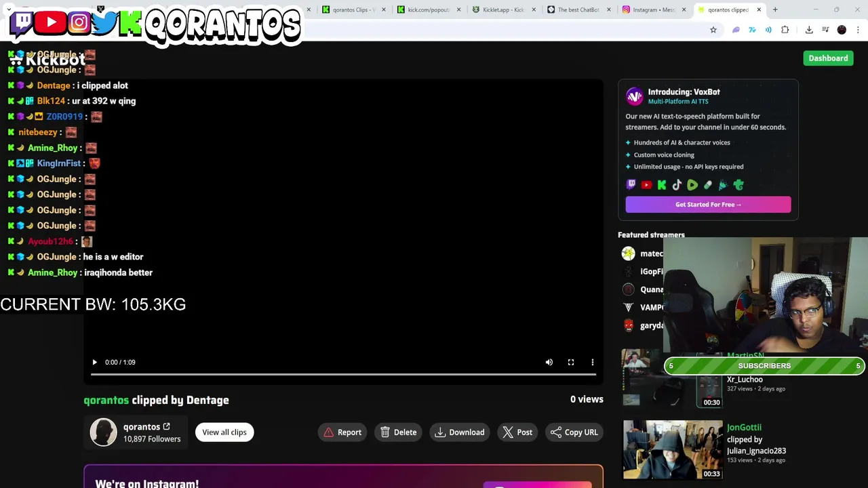This screenshot has height=488, width=868.
Task: Open browser downloads
Action: (x=809, y=30)
